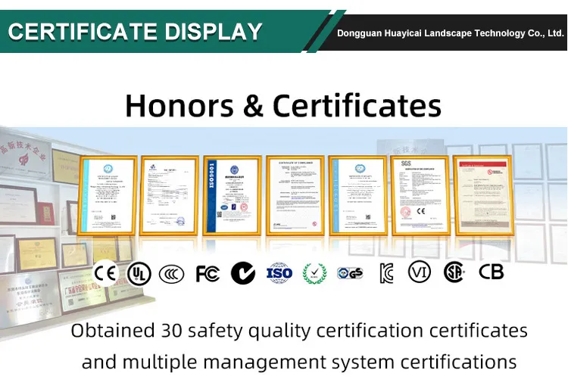The height and width of the screenshot is (392, 568).
Task: Select the UL certification mark
Action: click(139, 272)
